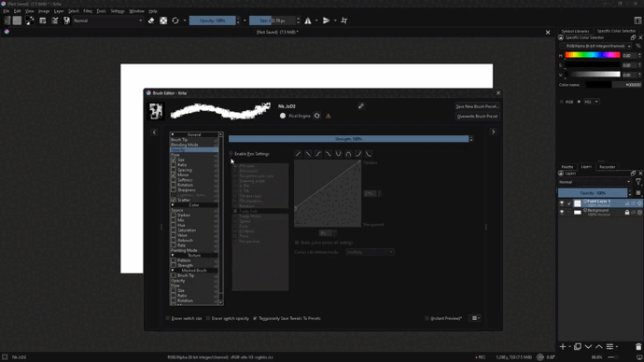Hide the Paint Layer 1 eye icon

tap(562, 203)
